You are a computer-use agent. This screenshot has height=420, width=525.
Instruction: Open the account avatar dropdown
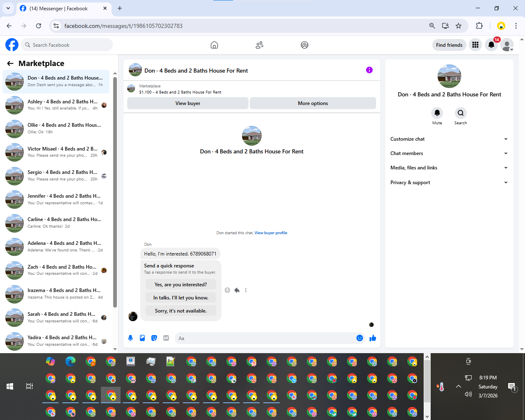pos(507,45)
